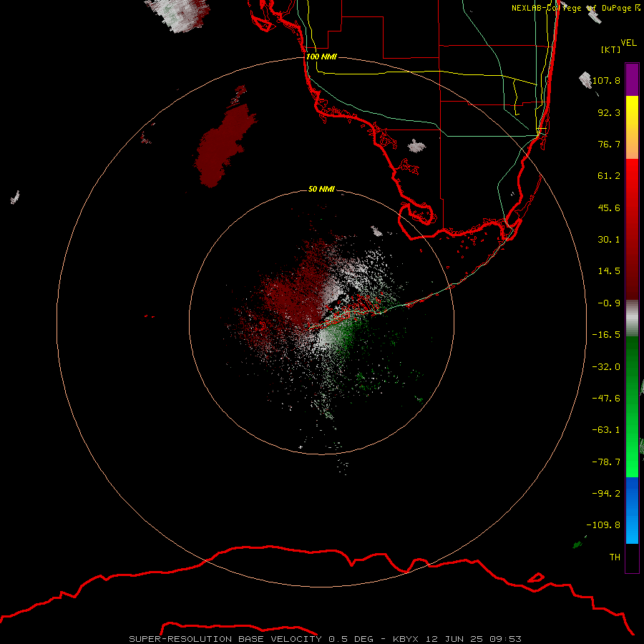Click the TH legend label

(x=615, y=557)
